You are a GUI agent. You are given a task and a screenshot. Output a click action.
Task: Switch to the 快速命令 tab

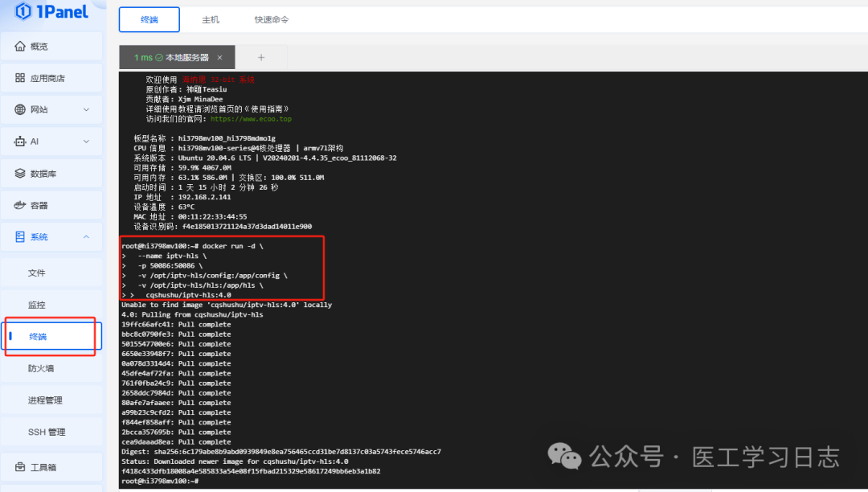coord(272,19)
